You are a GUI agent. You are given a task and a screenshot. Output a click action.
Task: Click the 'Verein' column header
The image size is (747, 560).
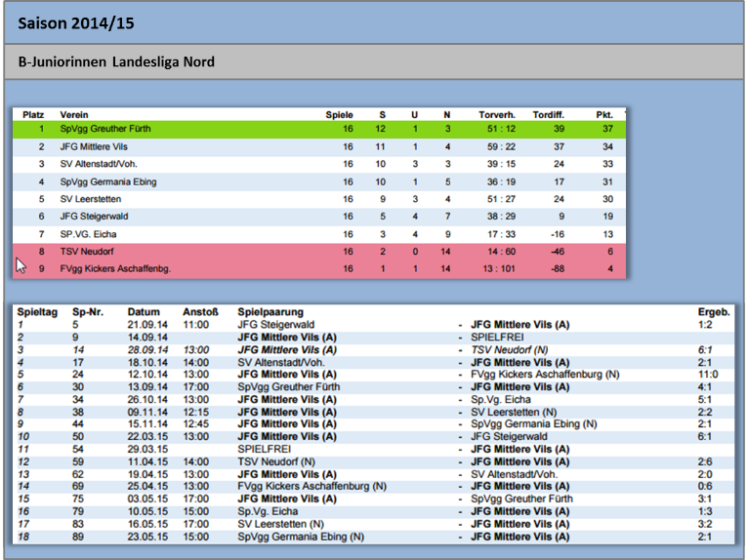click(74, 115)
